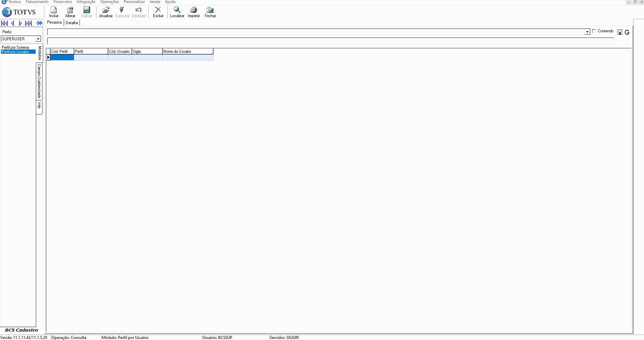Click the Atualizar toolbar icon

106,12
